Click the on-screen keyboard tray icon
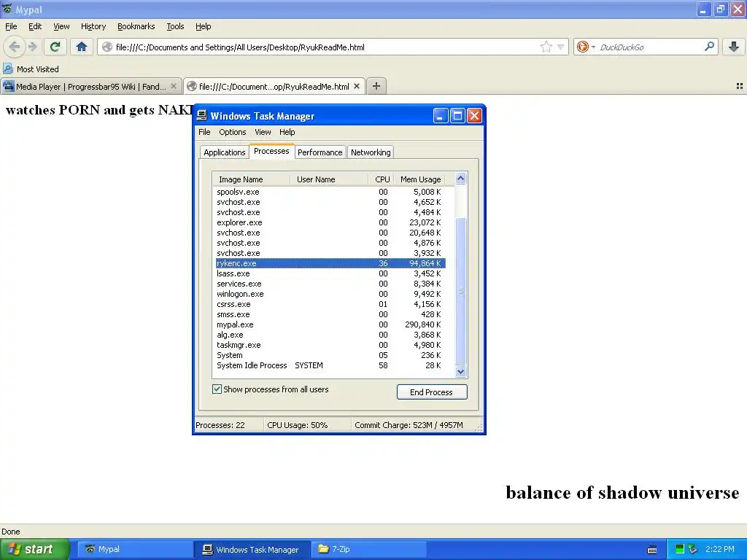 pyautogui.click(x=652, y=550)
